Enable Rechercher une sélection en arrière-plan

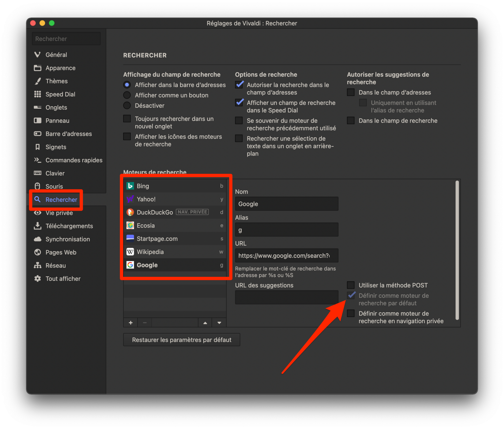pyautogui.click(x=239, y=138)
